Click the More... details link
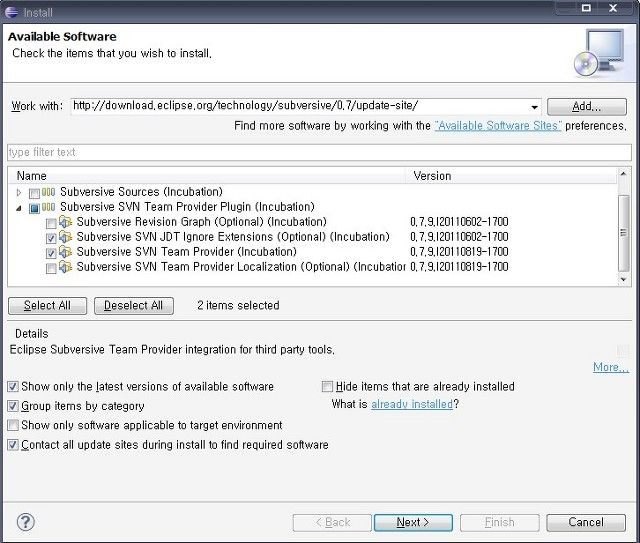Image resolution: width=640 pixels, height=543 pixels. coord(611,367)
